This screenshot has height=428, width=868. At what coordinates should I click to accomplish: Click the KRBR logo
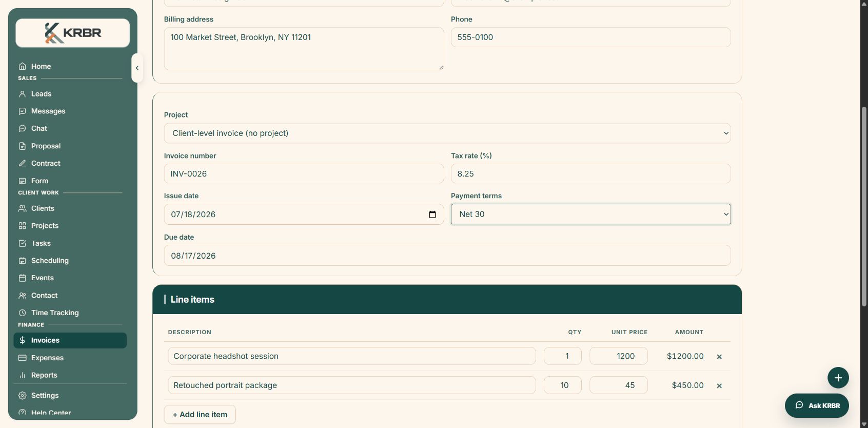72,33
